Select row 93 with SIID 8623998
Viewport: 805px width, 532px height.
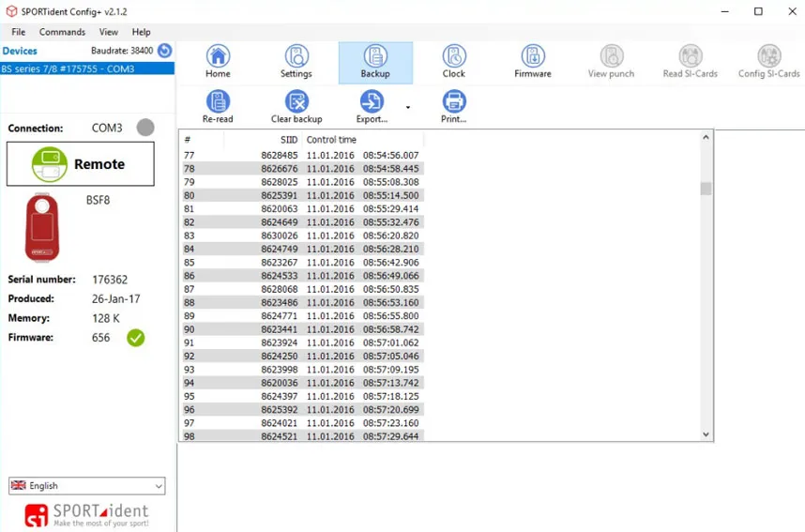303,370
